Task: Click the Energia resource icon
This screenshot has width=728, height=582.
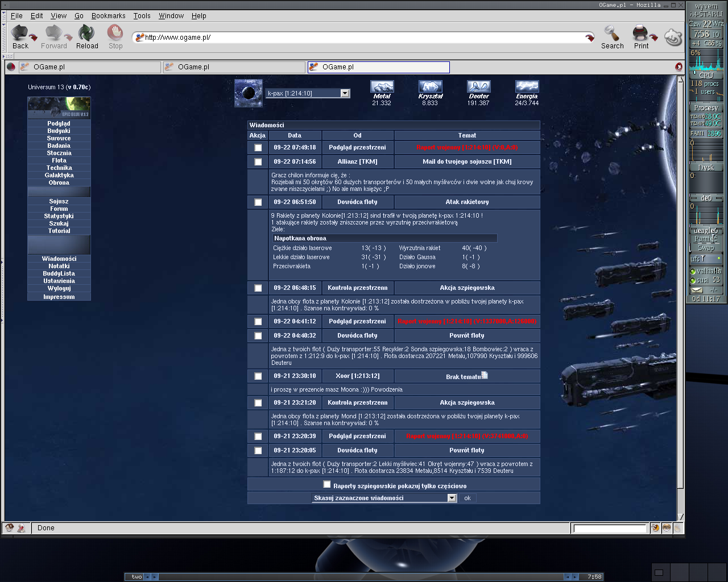Action: pos(527,86)
